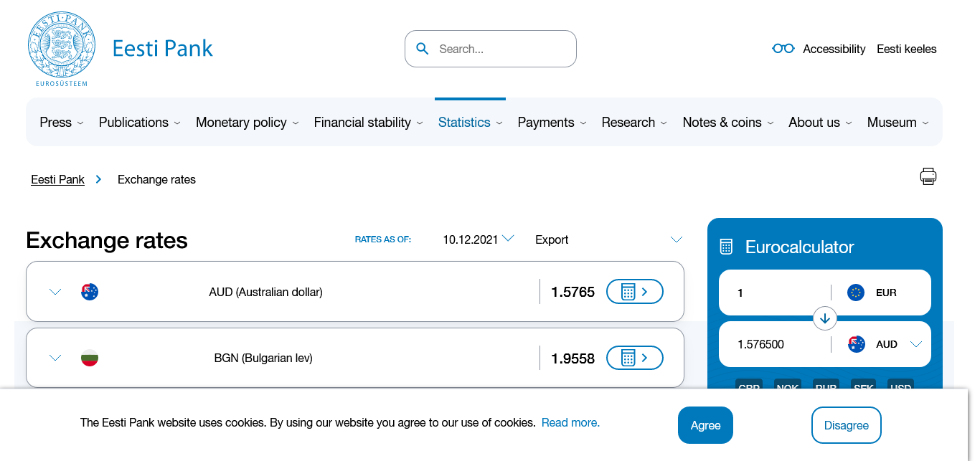
Task: Click the swap arrow in Eurocalculator
Action: pos(824,318)
